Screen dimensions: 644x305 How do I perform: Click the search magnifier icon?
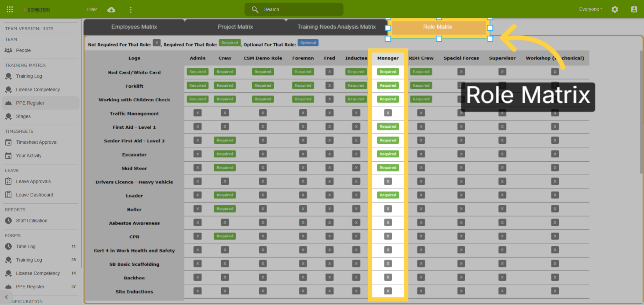[x=255, y=10]
